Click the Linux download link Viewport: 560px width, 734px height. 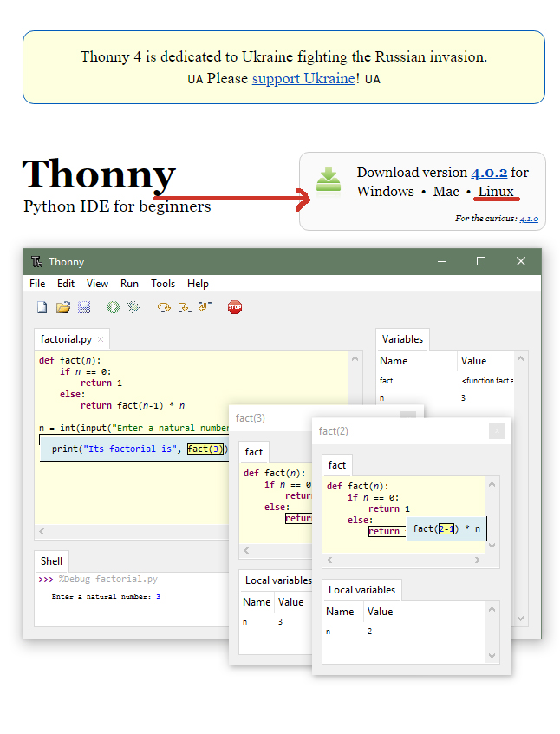[496, 191]
